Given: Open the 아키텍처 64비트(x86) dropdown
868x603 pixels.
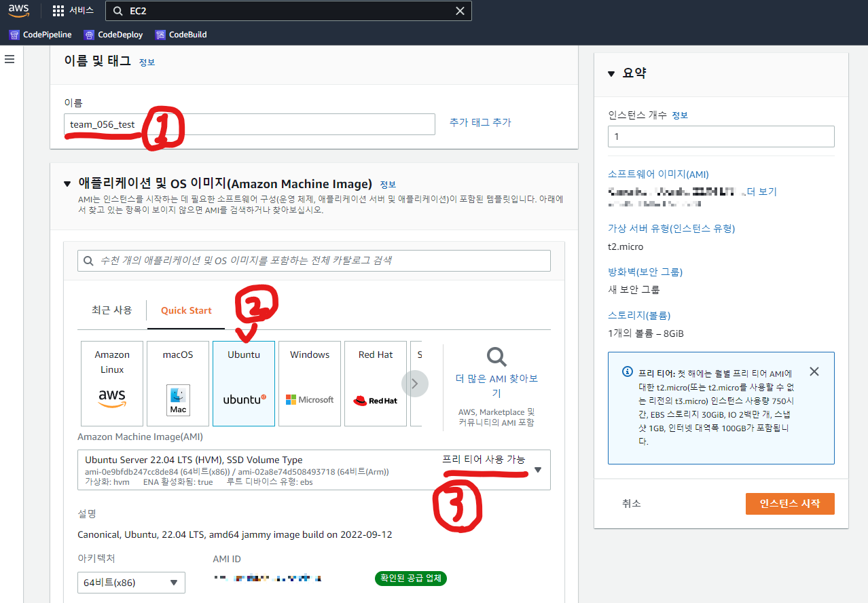Looking at the screenshot, I should (131, 583).
